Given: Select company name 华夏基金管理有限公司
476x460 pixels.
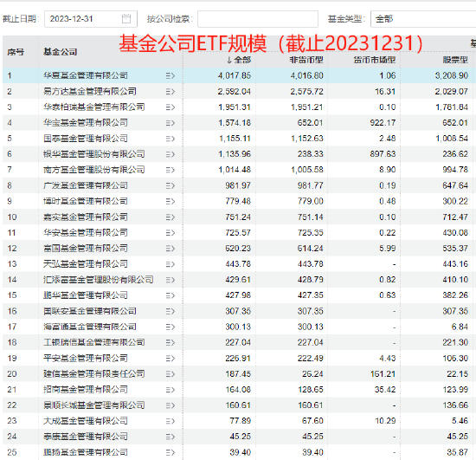Looking at the screenshot, I should (86, 75).
